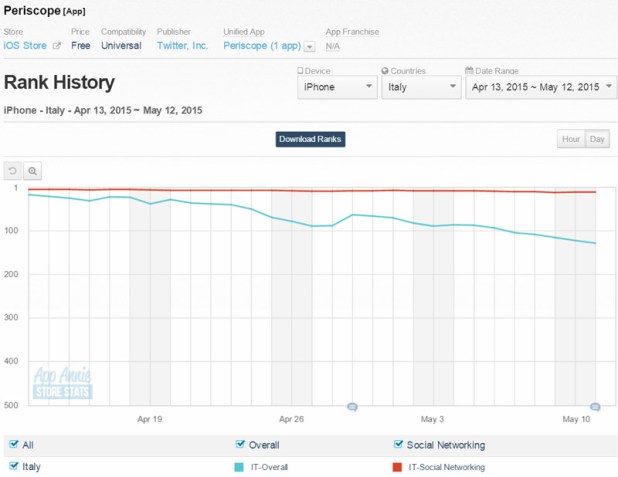618x477 pixels.
Task: Uncheck the Italy checkbox
Action: click(14, 466)
